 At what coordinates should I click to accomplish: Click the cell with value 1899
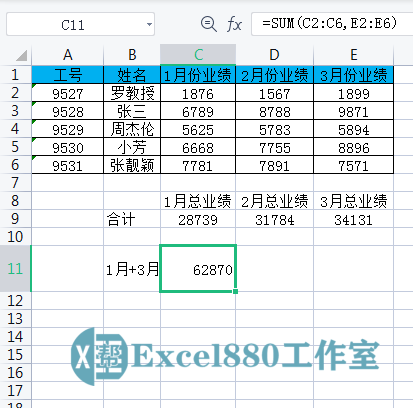point(354,93)
